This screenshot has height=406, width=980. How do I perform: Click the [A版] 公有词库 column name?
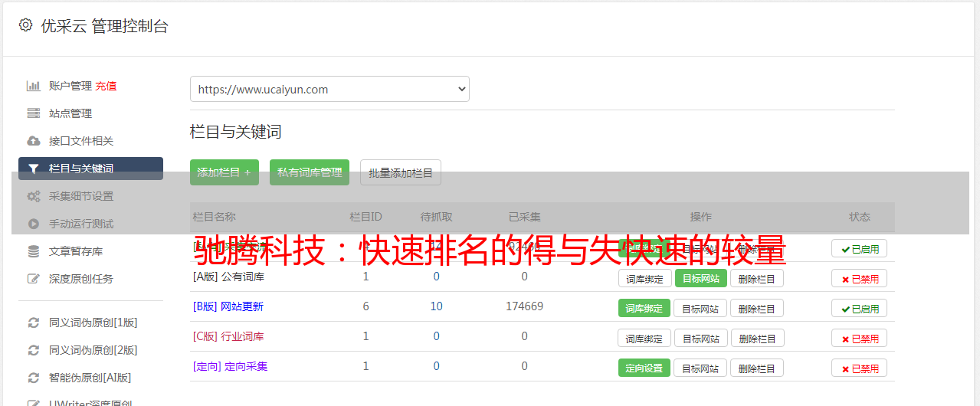click(228, 277)
